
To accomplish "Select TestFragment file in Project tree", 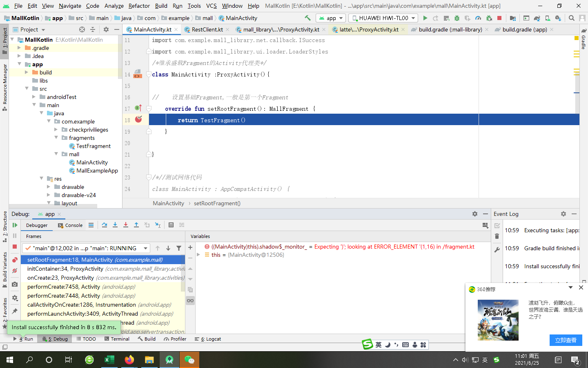I will 93,146.
